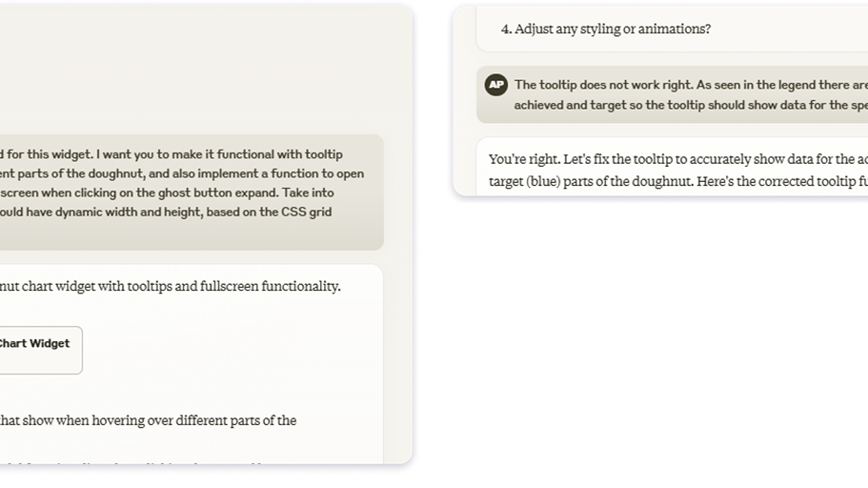The height and width of the screenshot is (488, 868).
Task: Open the Chart Widget artifact button
Action: click(39, 350)
